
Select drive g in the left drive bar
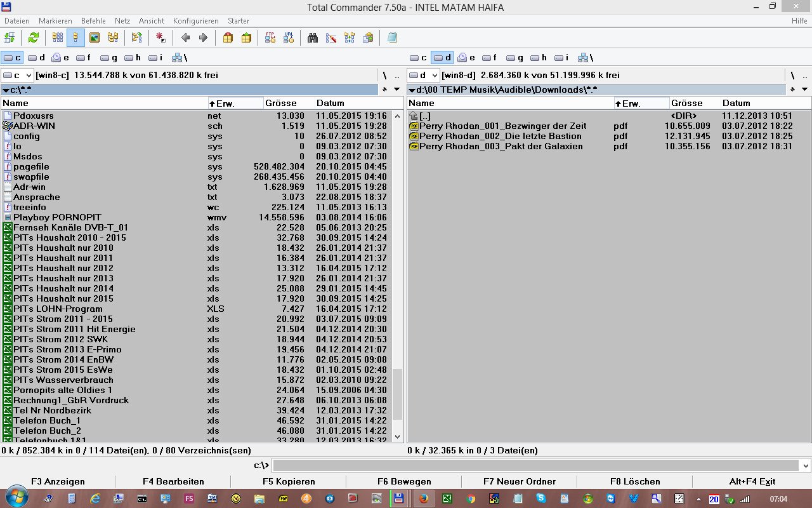[109, 58]
